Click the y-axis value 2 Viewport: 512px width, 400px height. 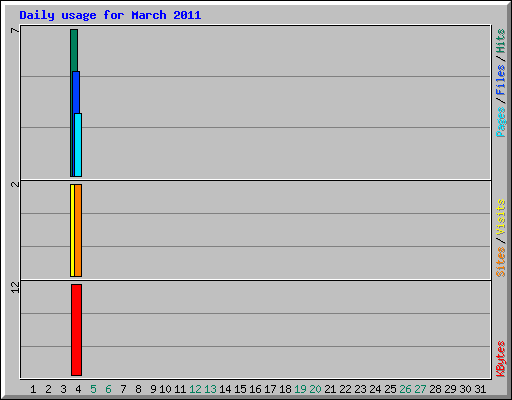click(15, 184)
